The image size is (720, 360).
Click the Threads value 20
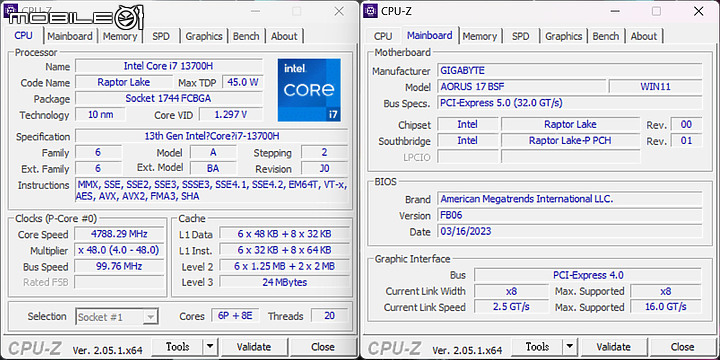(x=329, y=316)
